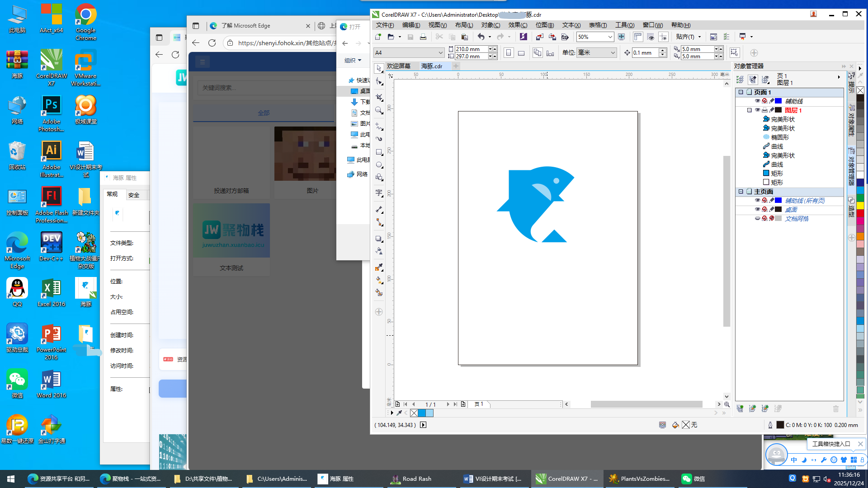This screenshot has height=488, width=868.
Task: Select the Text tool in toolbox
Action: pos(379,193)
